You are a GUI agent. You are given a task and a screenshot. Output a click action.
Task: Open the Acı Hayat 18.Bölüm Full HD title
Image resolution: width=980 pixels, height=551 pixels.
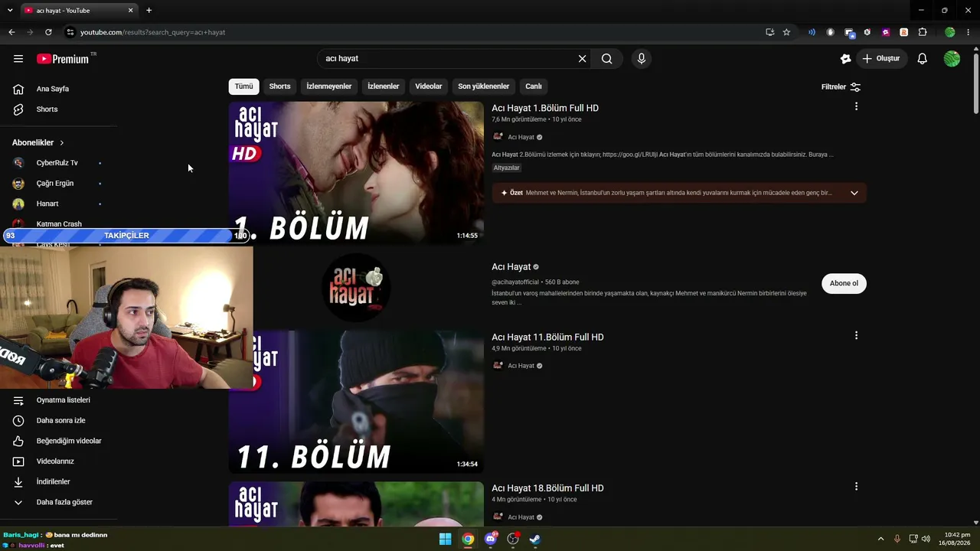tap(547, 488)
